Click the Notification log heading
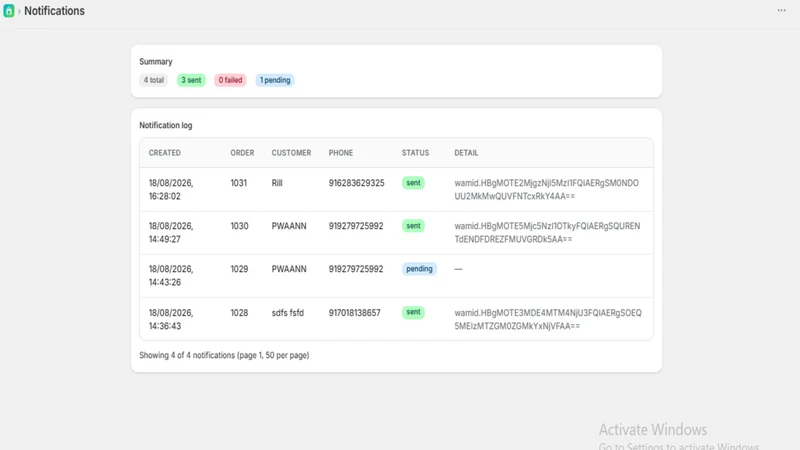The width and height of the screenshot is (800, 450). pyautogui.click(x=166, y=125)
